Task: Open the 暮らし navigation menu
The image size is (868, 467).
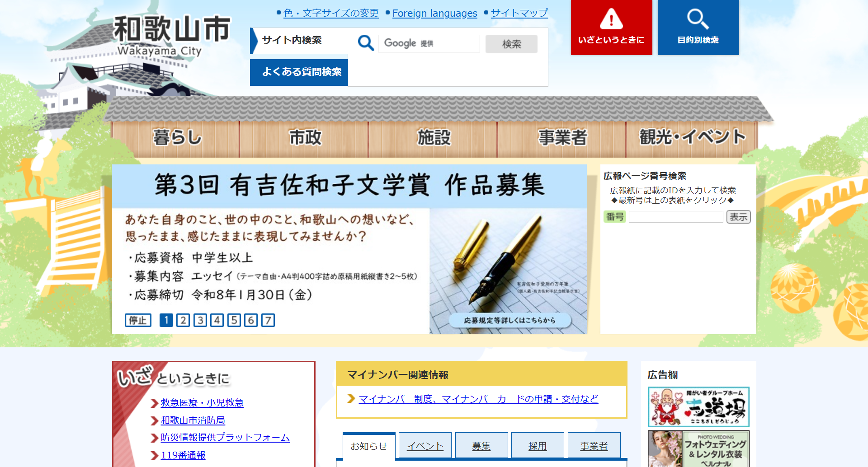Action: coord(177,137)
